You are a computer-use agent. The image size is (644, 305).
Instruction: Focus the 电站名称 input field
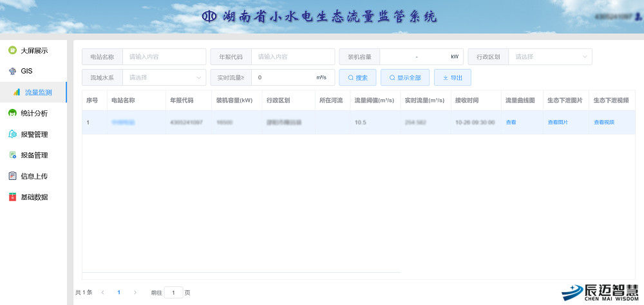164,57
